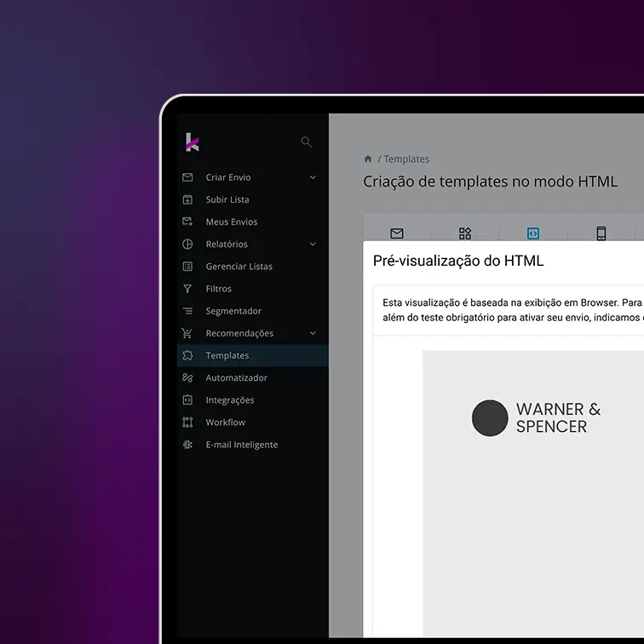Select the HTML code icon tab
644x644 pixels.
[x=533, y=233]
